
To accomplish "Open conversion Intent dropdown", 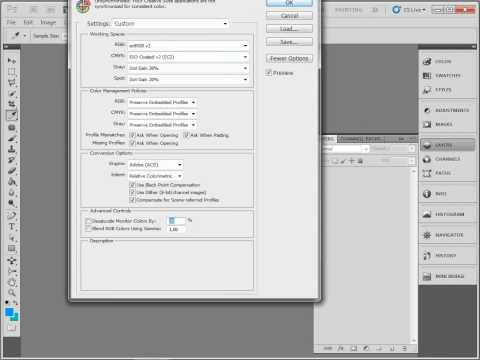I will tap(156, 176).
